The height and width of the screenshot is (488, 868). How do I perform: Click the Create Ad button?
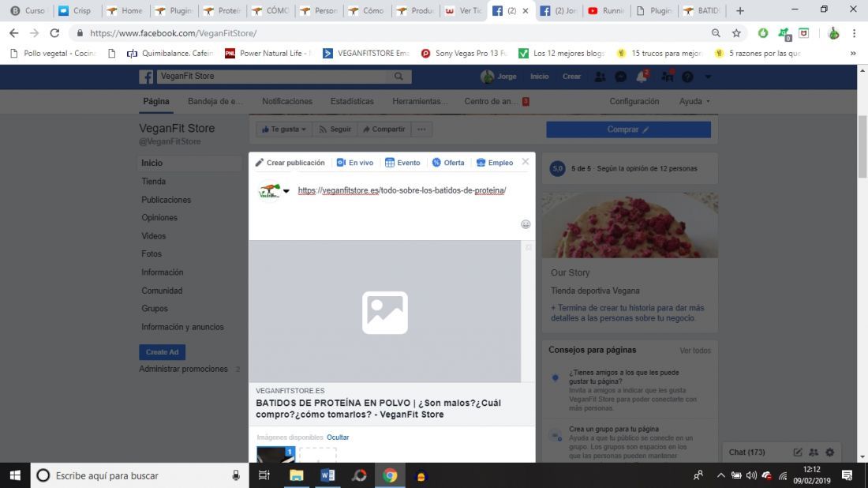click(163, 351)
